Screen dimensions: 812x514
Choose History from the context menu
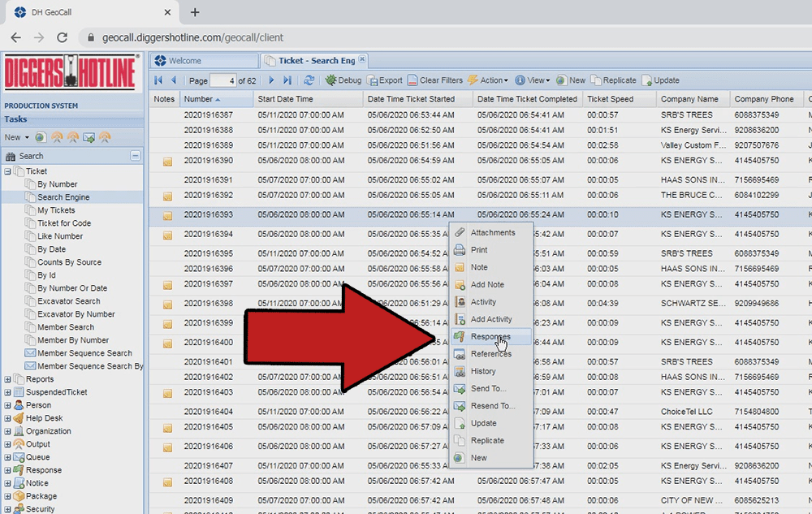(x=483, y=371)
